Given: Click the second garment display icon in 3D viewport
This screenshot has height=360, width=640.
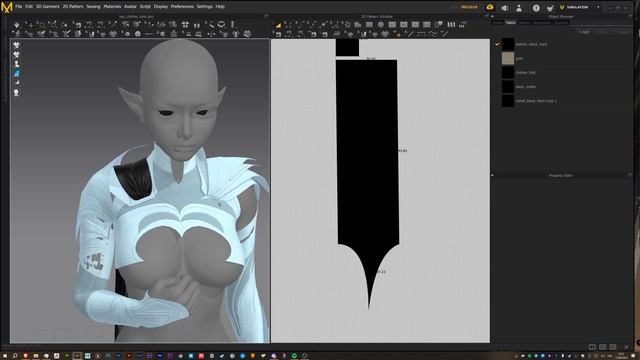Looking at the screenshot, I should pyautogui.click(x=16, y=54).
